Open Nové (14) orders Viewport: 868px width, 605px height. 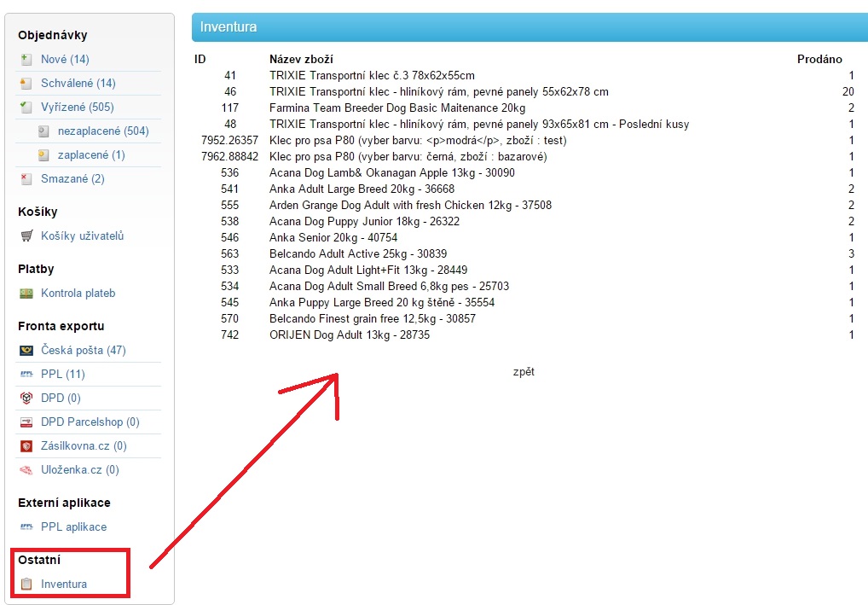[65, 59]
